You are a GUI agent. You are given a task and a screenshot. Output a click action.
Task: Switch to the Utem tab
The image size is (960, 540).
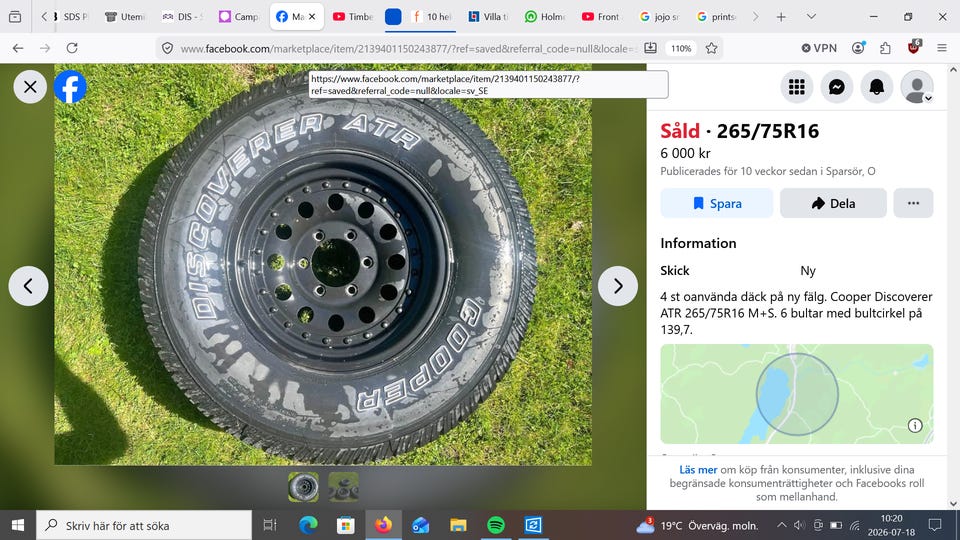(x=125, y=17)
